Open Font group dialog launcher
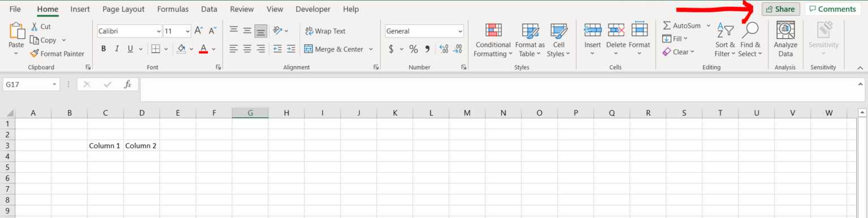This screenshot has height=218, width=868. [x=218, y=67]
